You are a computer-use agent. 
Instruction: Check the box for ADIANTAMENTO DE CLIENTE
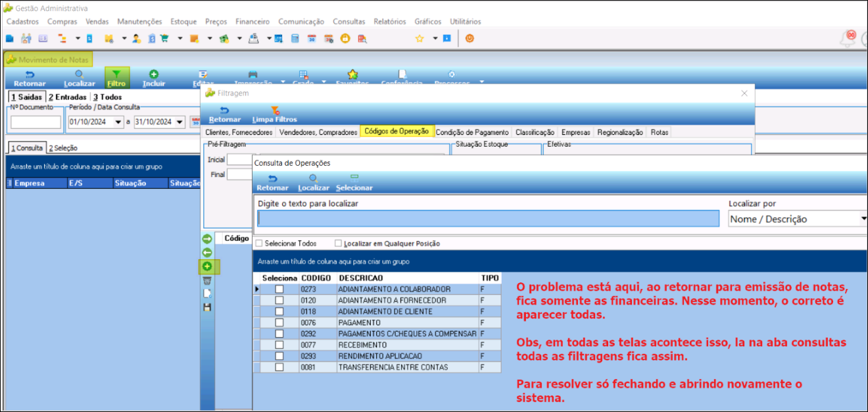coord(279,312)
